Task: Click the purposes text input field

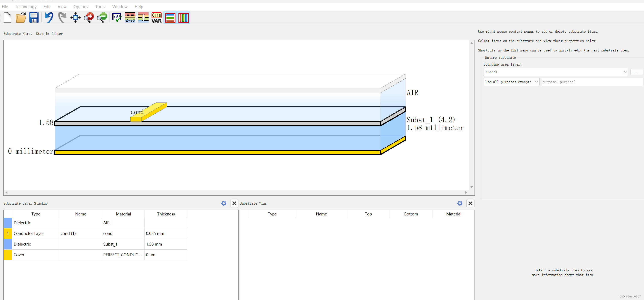Action: [x=592, y=82]
